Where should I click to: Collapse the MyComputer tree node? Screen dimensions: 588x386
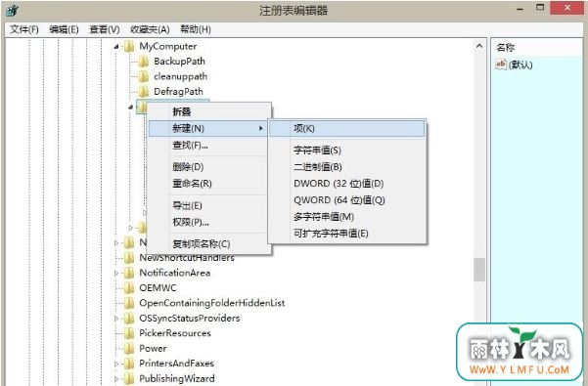[116, 47]
